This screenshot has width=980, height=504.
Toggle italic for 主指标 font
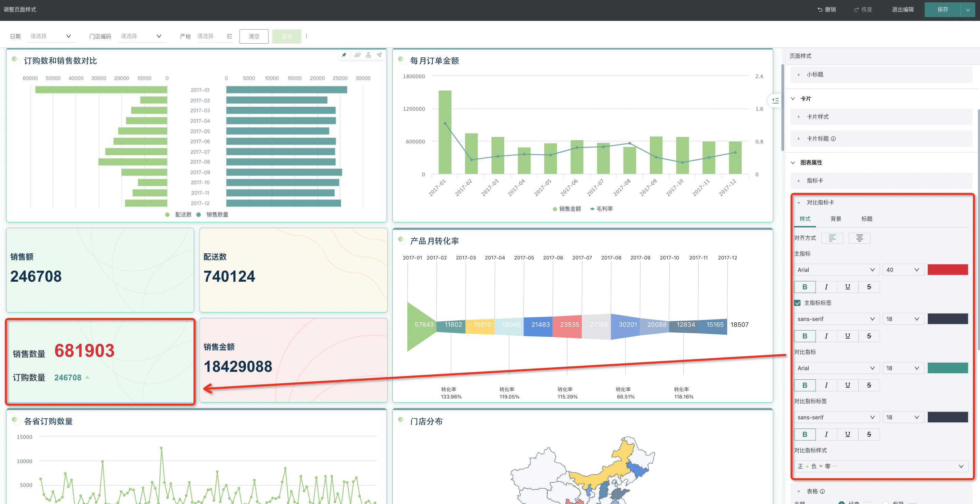826,287
